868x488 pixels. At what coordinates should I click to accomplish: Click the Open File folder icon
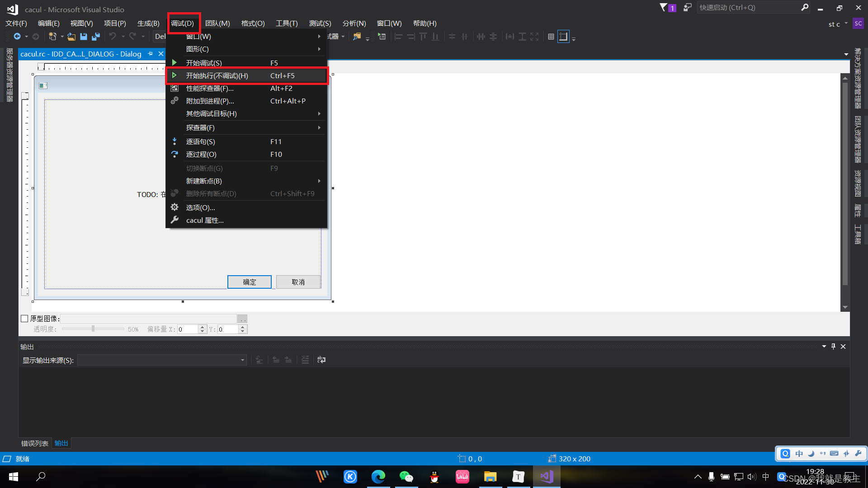click(71, 37)
